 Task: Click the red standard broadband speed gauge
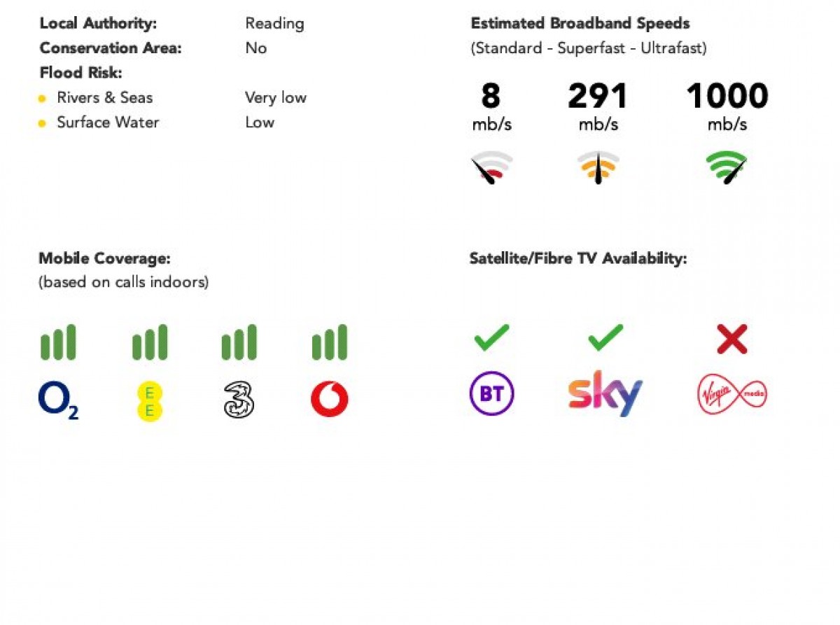(x=491, y=168)
